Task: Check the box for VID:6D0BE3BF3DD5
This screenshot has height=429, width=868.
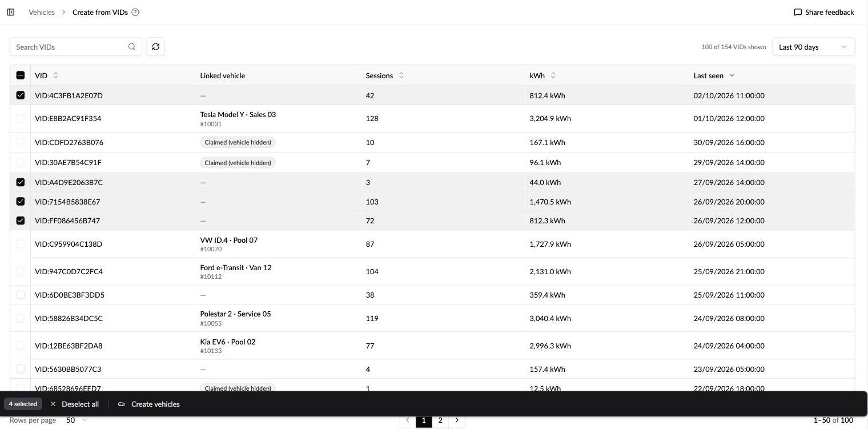Action: tap(21, 295)
